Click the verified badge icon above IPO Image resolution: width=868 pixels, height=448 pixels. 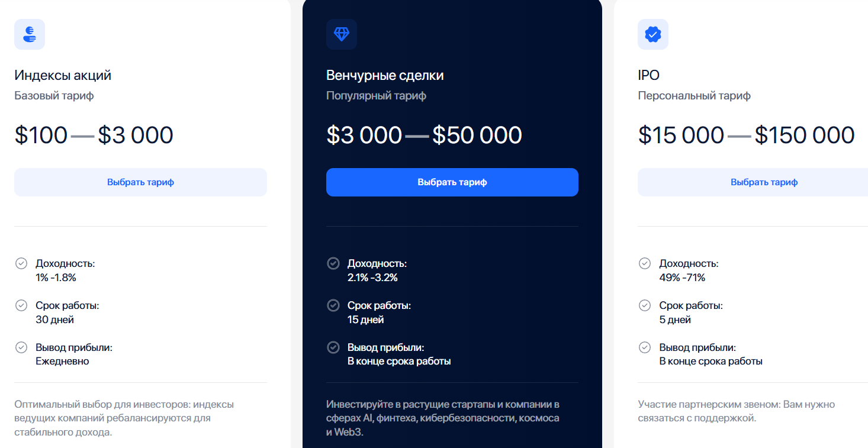653,34
